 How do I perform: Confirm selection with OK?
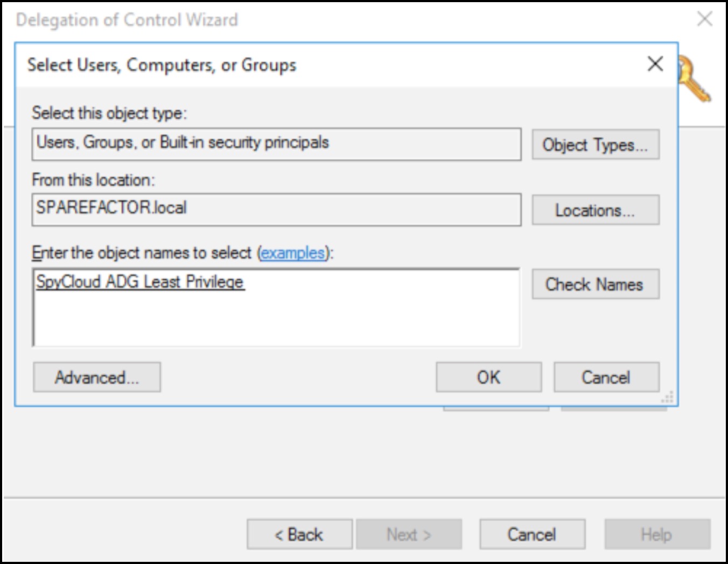point(489,377)
